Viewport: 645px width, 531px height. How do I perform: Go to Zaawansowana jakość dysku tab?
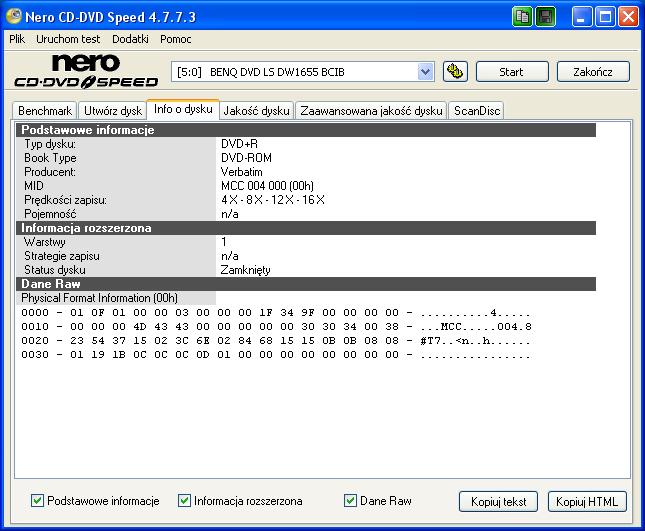pyautogui.click(x=371, y=111)
